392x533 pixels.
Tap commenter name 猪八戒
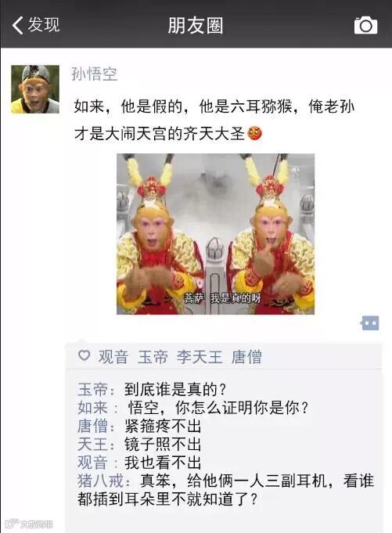coord(101,481)
